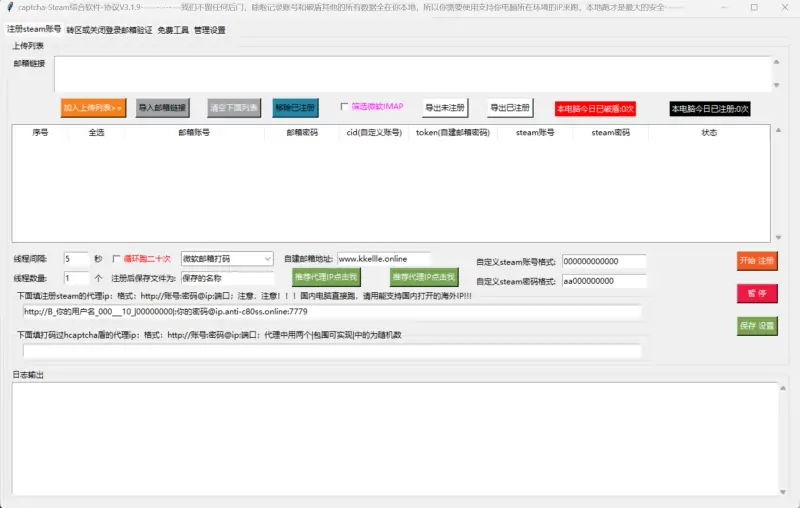
Task: Switch to the 转区或关闭登录邮箱验证 tab
Action: tap(109, 30)
